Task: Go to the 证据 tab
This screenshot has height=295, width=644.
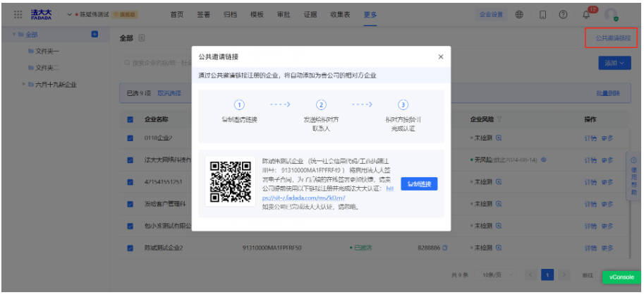Action: tap(310, 15)
